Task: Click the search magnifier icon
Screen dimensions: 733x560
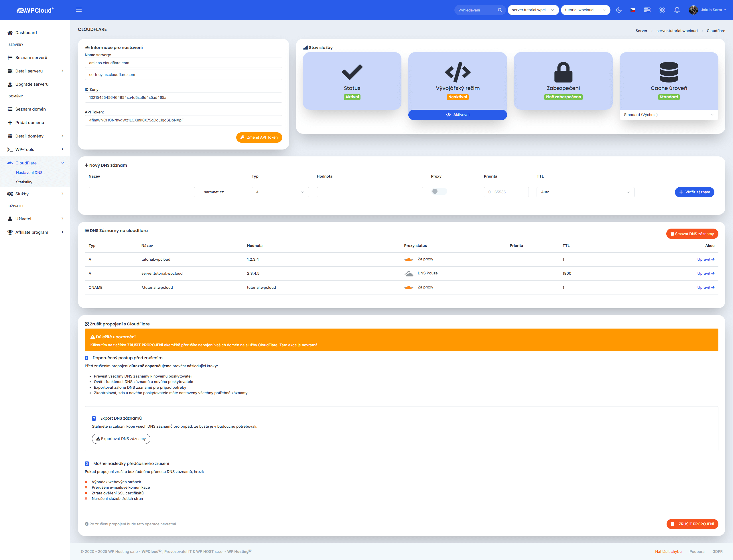Action: pos(500,10)
